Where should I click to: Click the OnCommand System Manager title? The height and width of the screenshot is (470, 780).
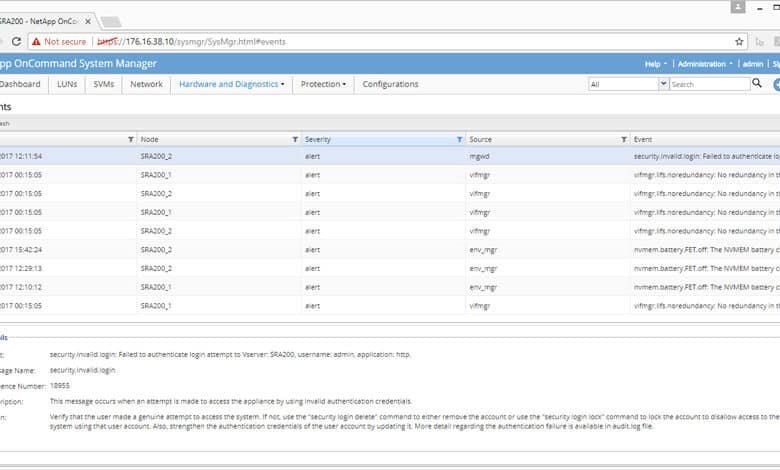point(78,64)
